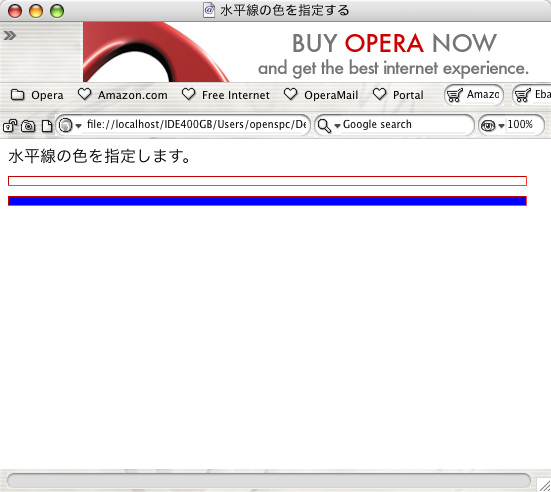Open the zoom level dropdown arrow
The height and width of the screenshot is (492, 551).
[501, 125]
